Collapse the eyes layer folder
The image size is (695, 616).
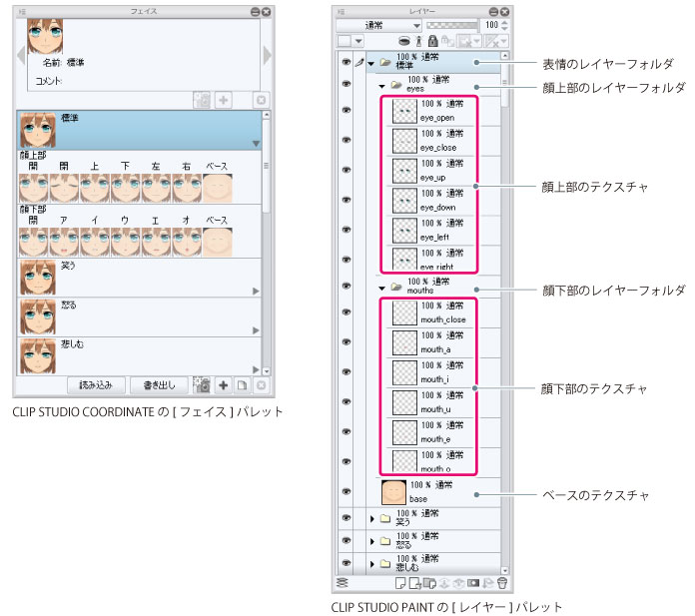click(x=382, y=86)
